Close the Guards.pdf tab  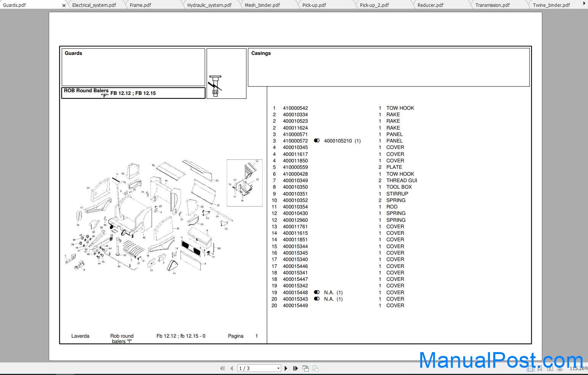(x=64, y=5)
